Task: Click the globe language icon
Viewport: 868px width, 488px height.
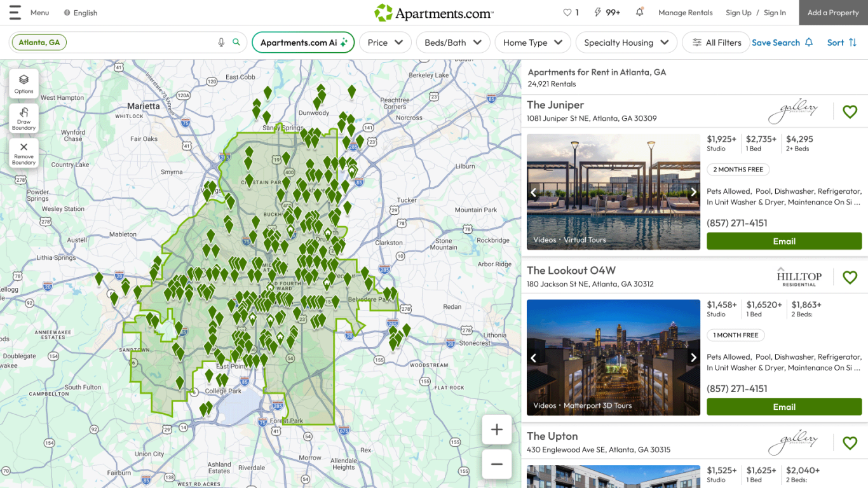Action: (x=67, y=13)
